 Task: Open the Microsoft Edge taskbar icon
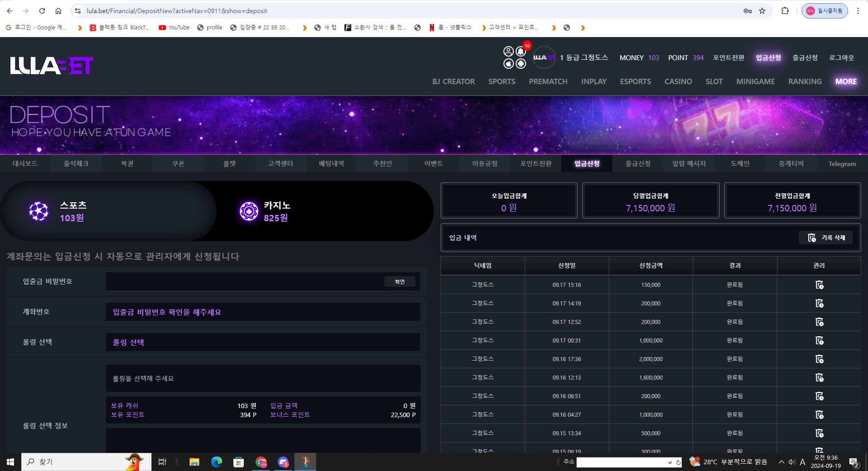click(x=216, y=462)
